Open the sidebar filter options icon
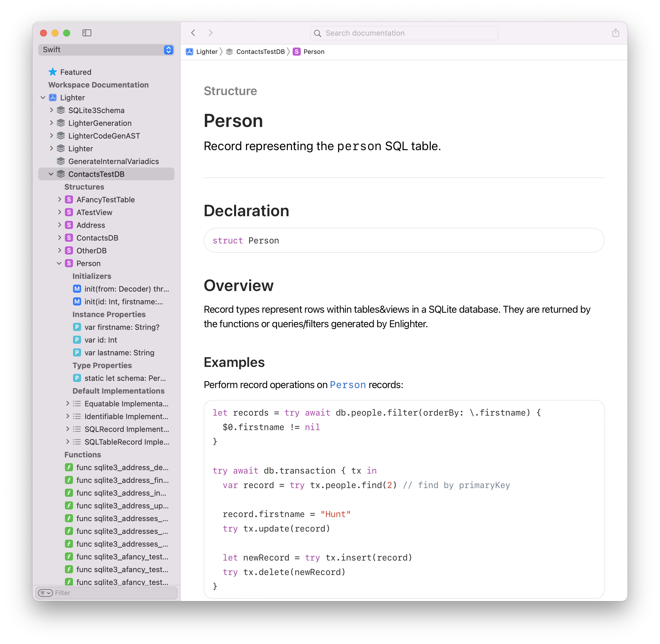Viewport: 660px width, 644px height. click(x=45, y=593)
